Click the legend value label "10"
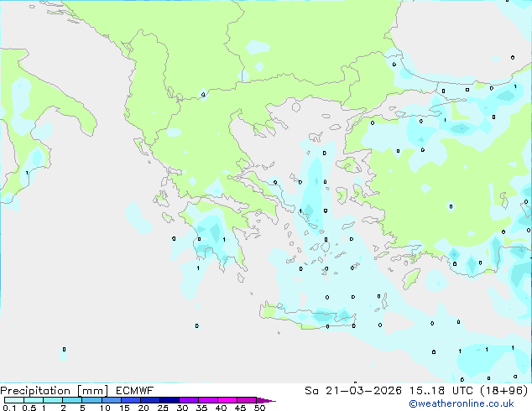The image size is (532, 411). (105, 408)
